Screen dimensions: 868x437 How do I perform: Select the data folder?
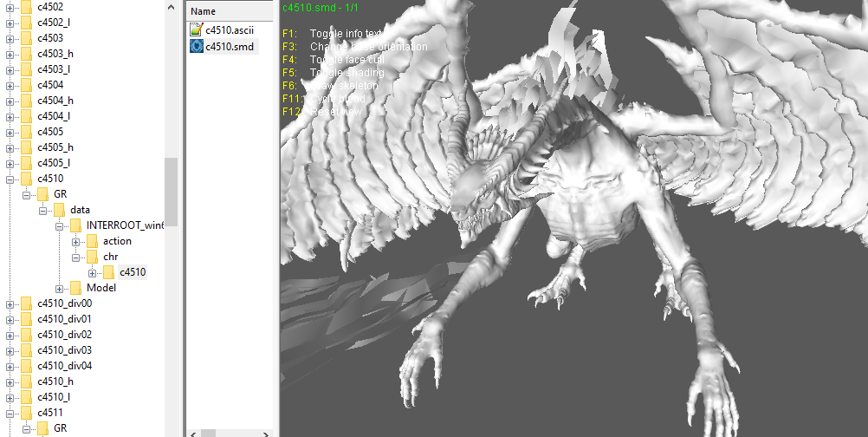80,210
